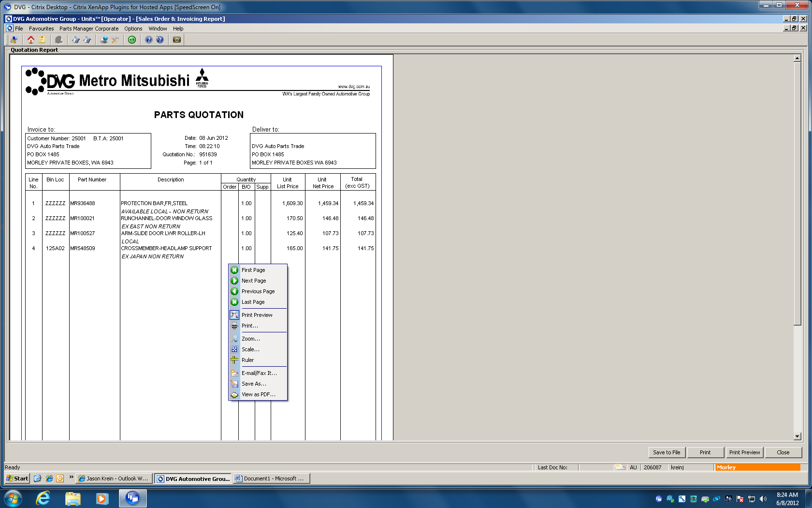Viewport: 812px width, 508px height.
Task: Click the bottom Print Preview button
Action: pos(744,452)
